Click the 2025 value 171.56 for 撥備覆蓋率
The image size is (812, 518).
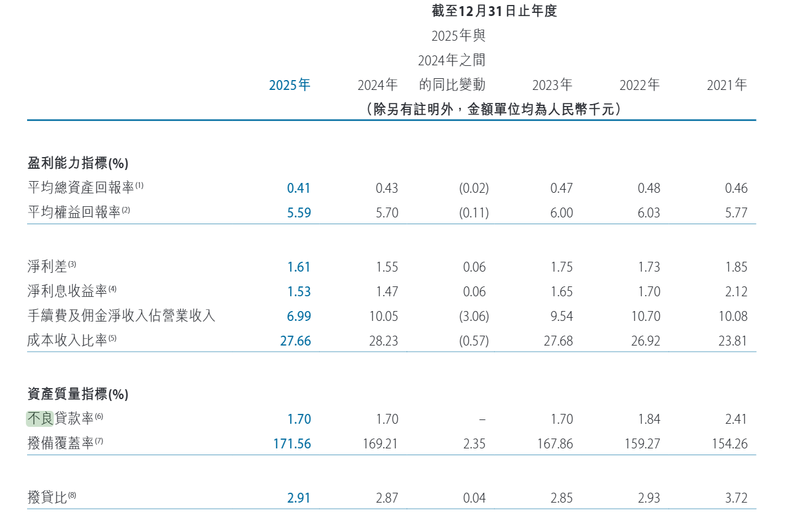(x=292, y=444)
